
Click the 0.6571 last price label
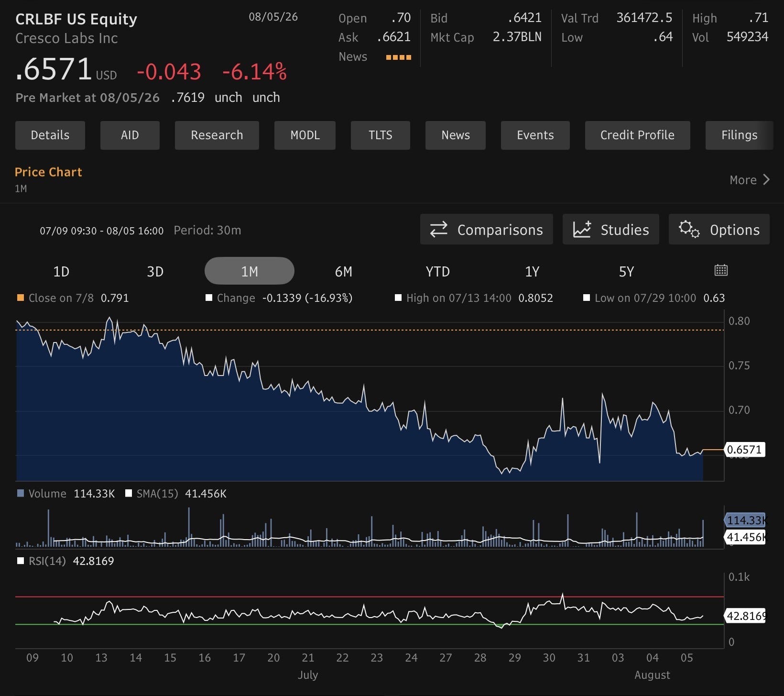pyautogui.click(x=745, y=450)
